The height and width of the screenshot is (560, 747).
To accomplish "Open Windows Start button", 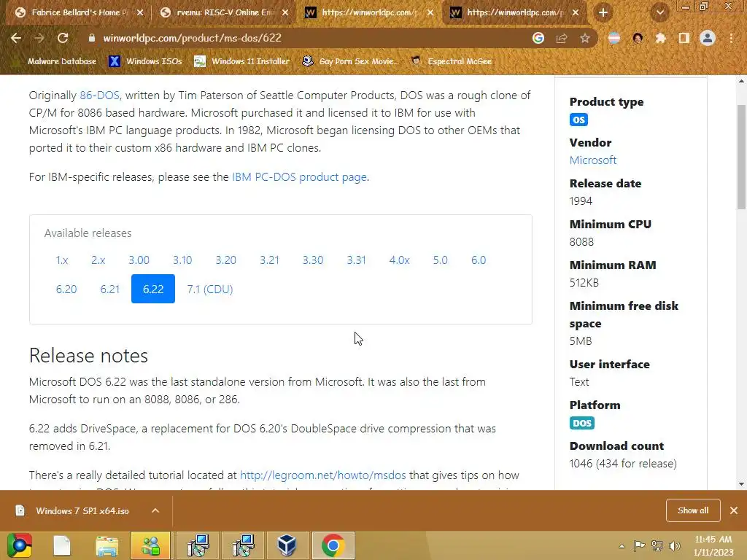I will [x=19, y=545].
